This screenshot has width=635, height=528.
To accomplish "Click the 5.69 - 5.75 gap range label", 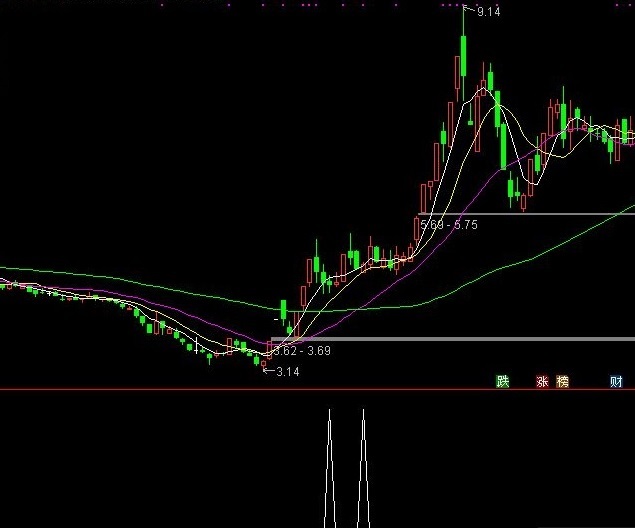I will (x=449, y=225).
